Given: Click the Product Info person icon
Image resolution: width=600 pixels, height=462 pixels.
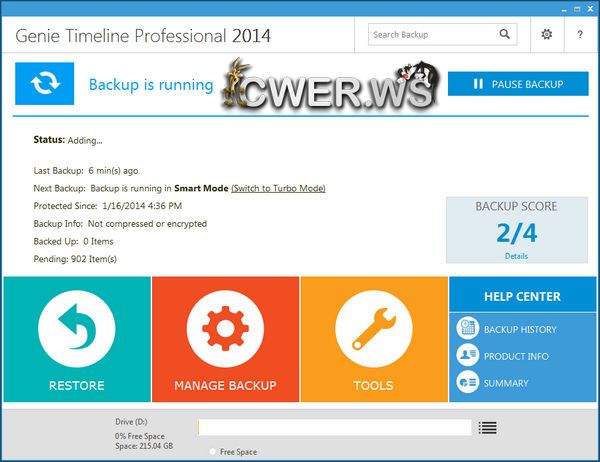Looking at the screenshot, I should tap(467, 355).
